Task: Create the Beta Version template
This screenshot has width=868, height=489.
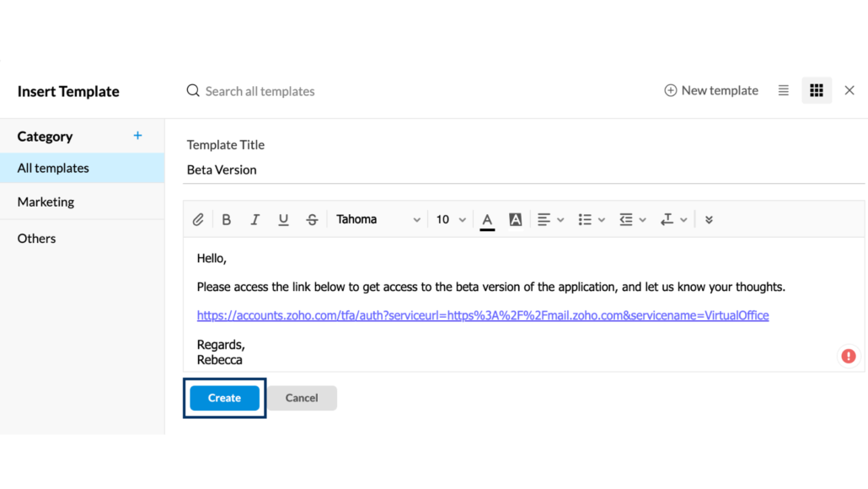Action: point(223,397)
